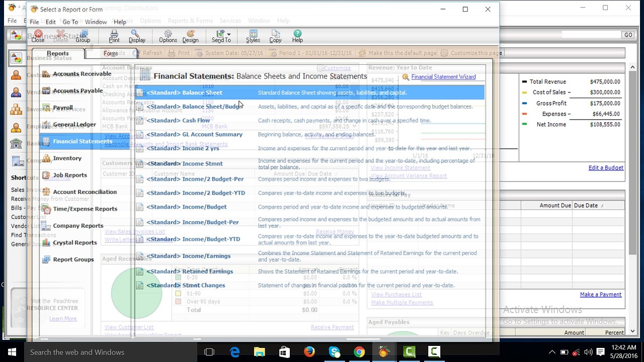Select the Job Reports category icon
This screenshot has height=362, width=644.
46,175
